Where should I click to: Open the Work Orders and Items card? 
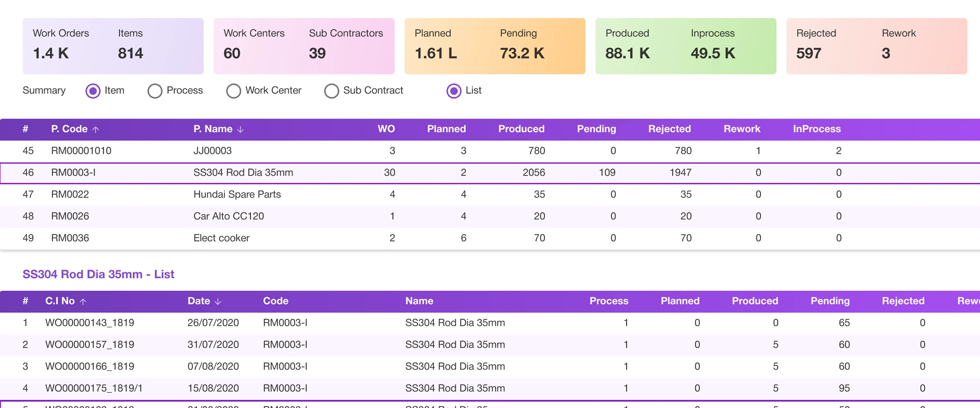(113, 46)
